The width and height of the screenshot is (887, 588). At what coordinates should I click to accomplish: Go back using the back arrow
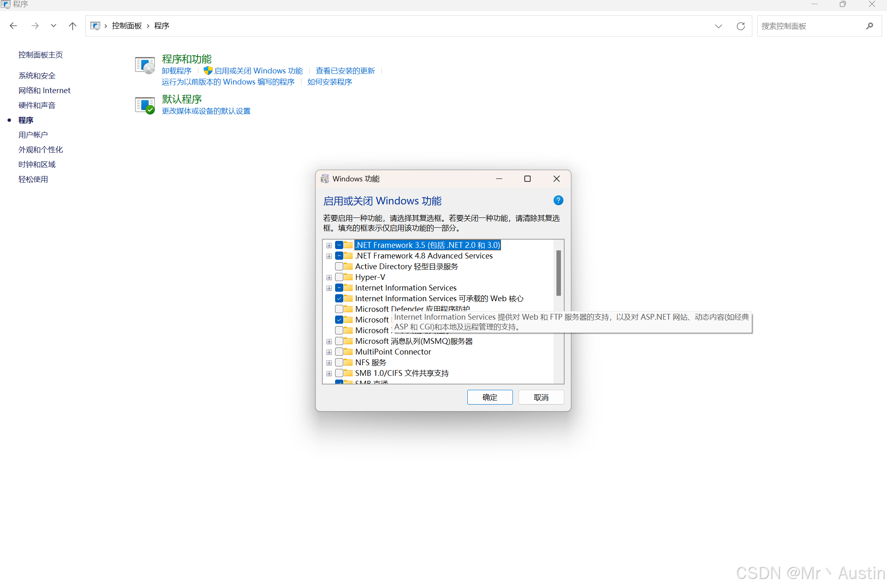coord(13,26)
